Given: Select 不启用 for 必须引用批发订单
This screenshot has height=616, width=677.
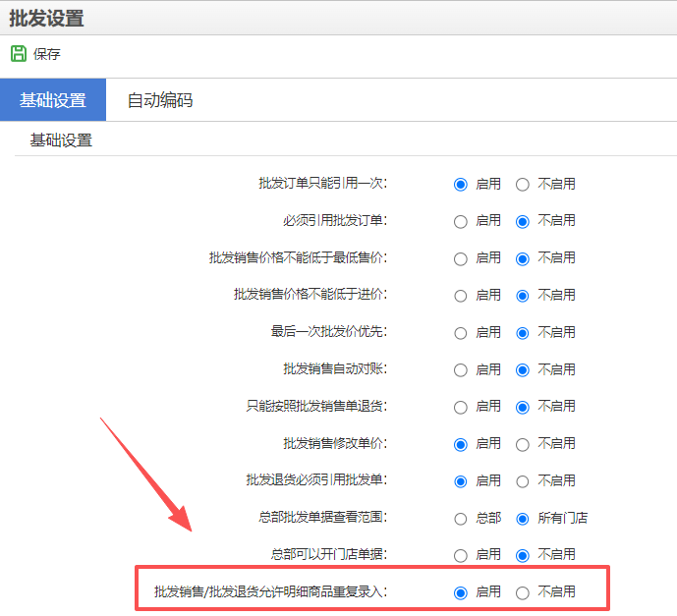Looking at the screenshot, I should [x=523, y=221].
